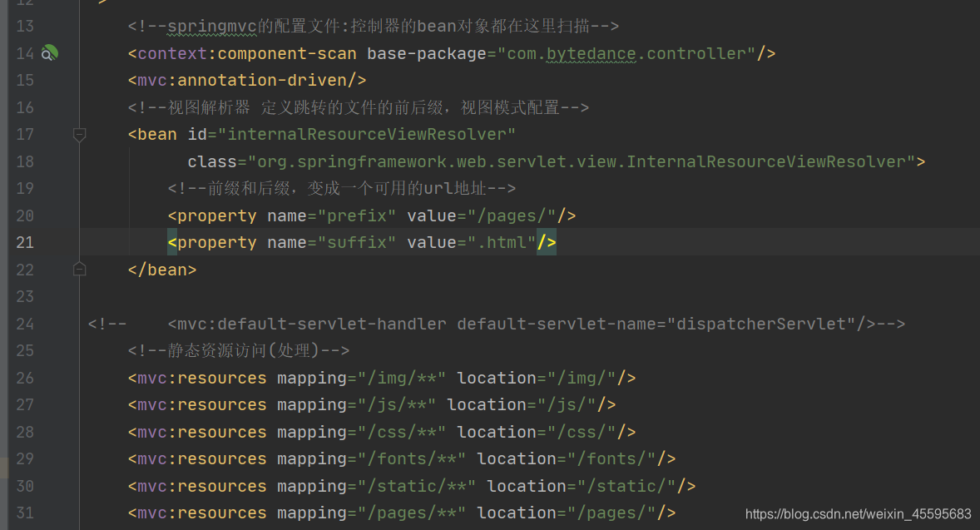Click the "com.bytedance.controller" base-package value
The image size is (980, 530).
[x=626, y=54]
